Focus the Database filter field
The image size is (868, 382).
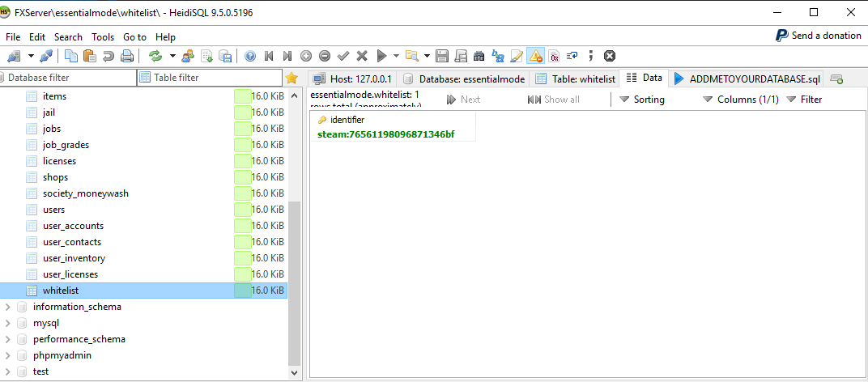coord(68,78)
